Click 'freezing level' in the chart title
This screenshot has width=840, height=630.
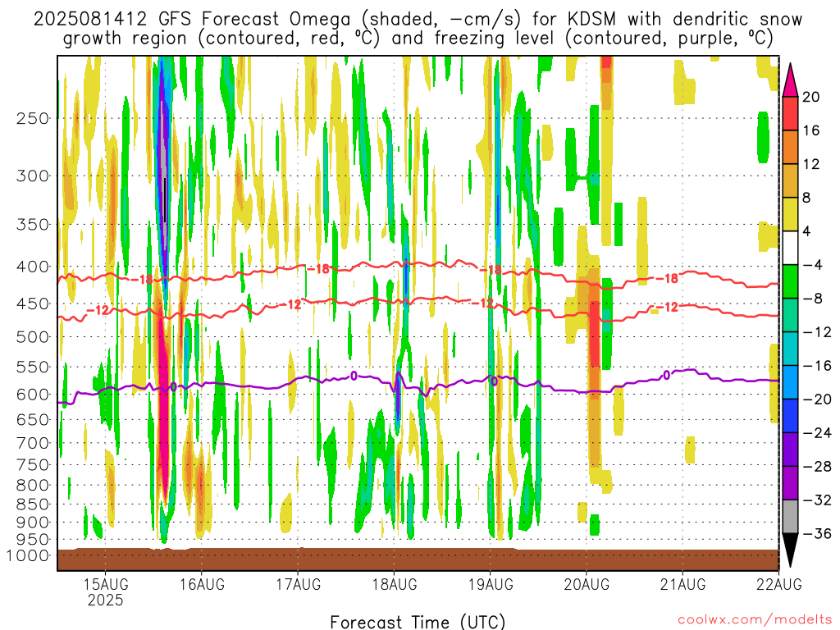[496, 39]
